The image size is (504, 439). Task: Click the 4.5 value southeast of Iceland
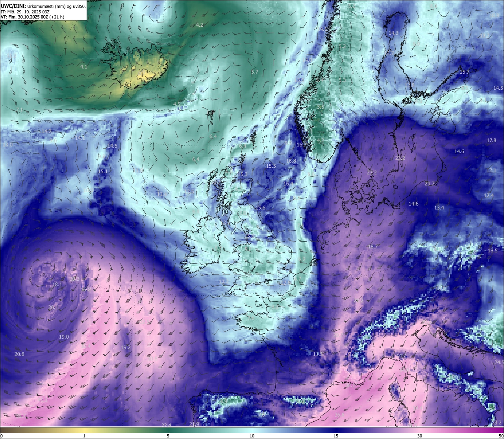[x=177, y=104]
